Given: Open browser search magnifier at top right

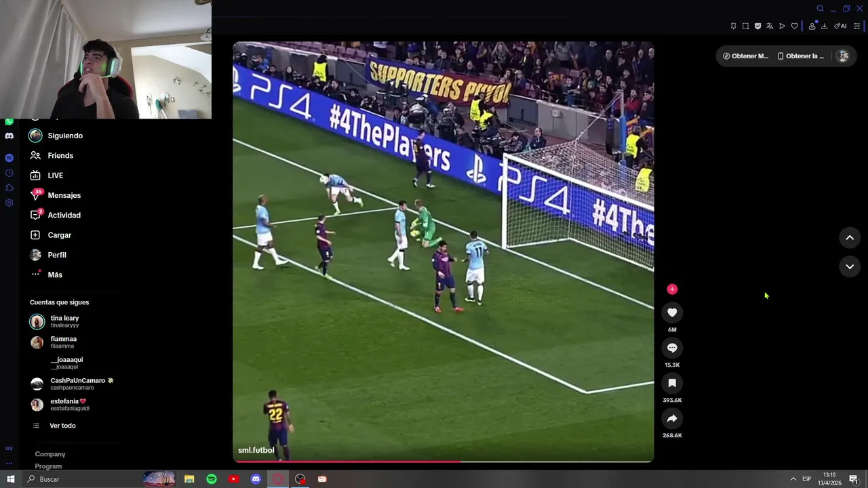Looking at the screenshot, I should point(820,9).
